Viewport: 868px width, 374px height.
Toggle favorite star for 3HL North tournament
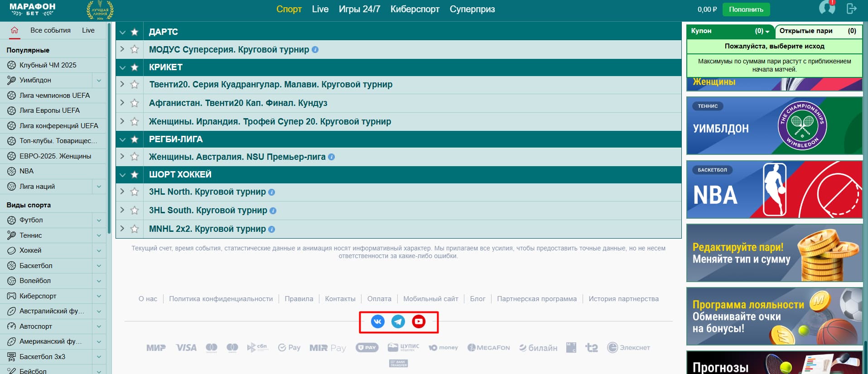click(135, 192)
